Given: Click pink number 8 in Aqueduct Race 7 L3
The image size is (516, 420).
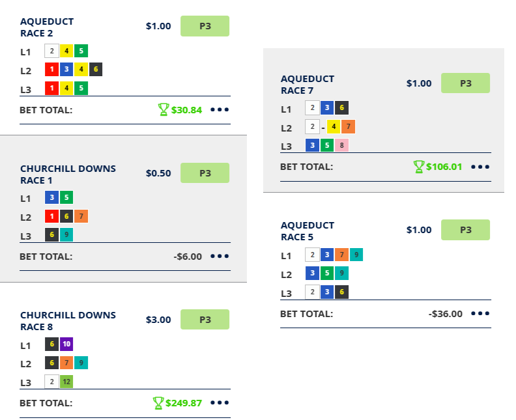Looking at the screenshot, I should 341,145.
